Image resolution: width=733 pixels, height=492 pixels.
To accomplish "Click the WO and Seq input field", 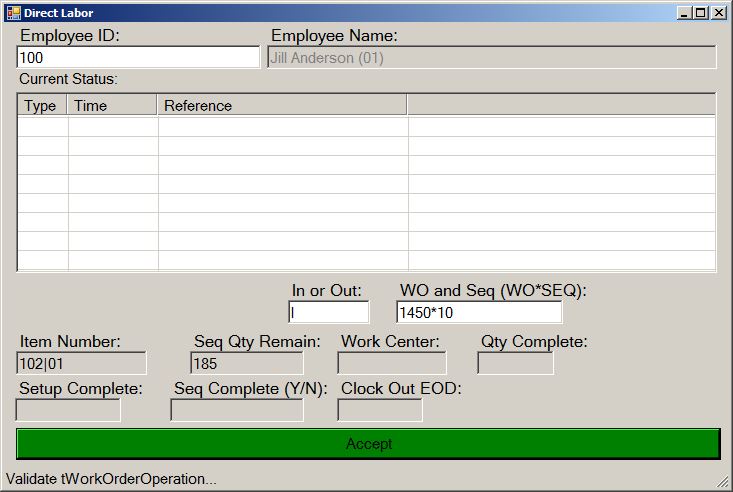I will tap(478, 313).
